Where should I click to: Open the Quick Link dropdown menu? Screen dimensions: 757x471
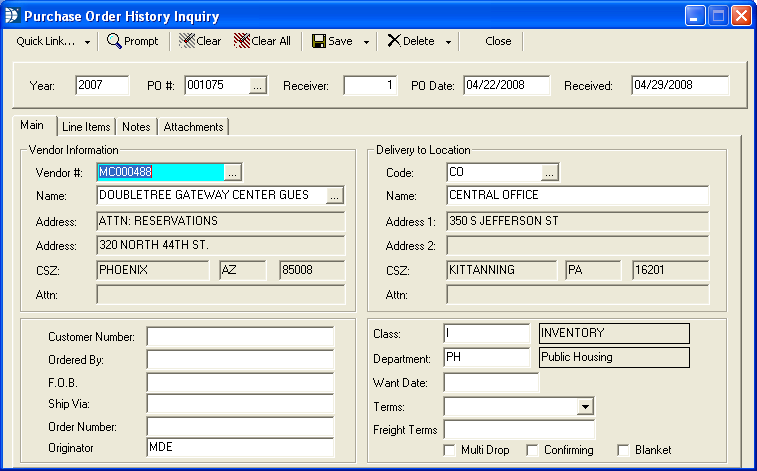click(x=54, y=41)
